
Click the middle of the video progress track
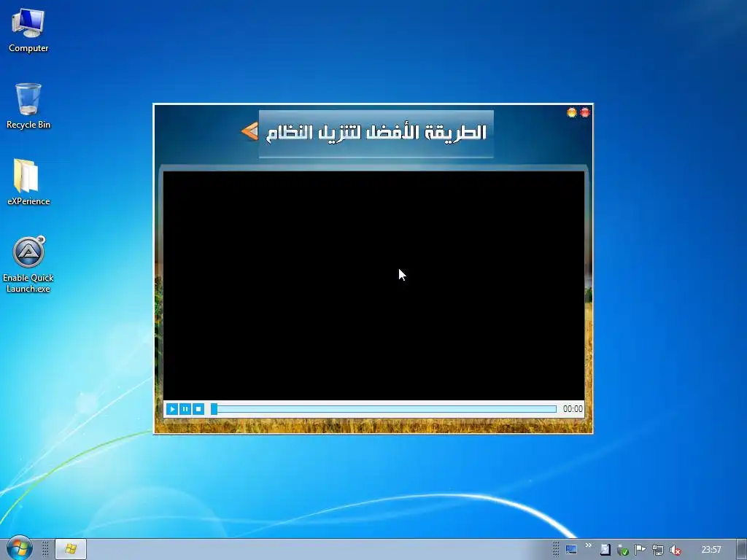point(384,409)
